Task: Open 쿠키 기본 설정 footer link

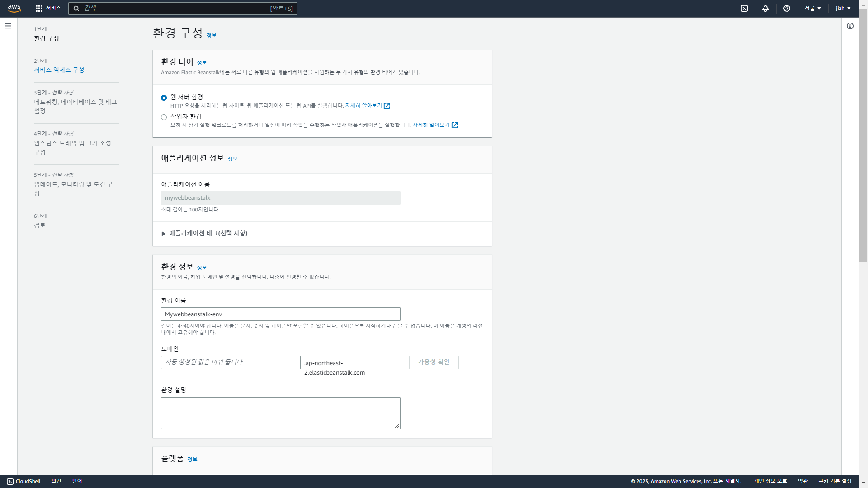Action: click(835, 481)
